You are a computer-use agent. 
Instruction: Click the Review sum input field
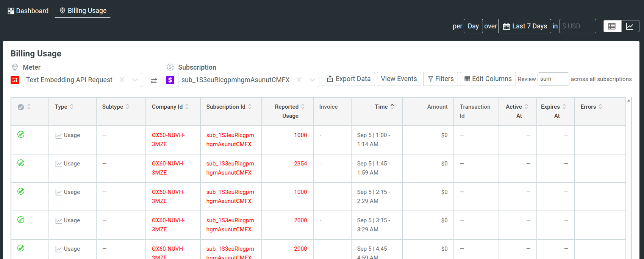coord(553,79)
